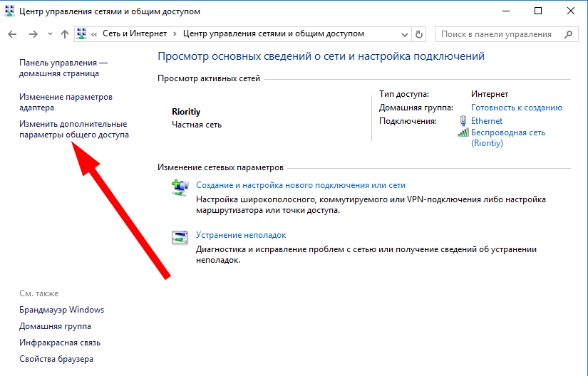
Task: Click the Ethernet adapter icon
Action: [463, 120]
